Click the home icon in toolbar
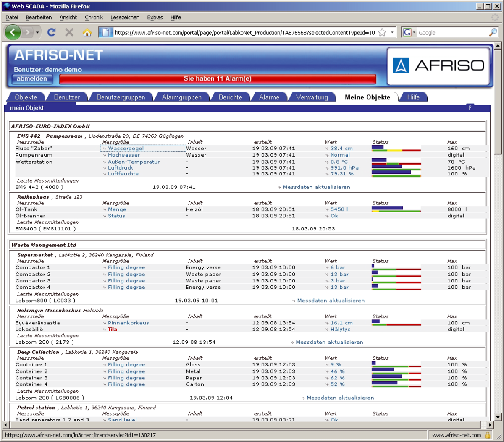 [x=87, y=32]
